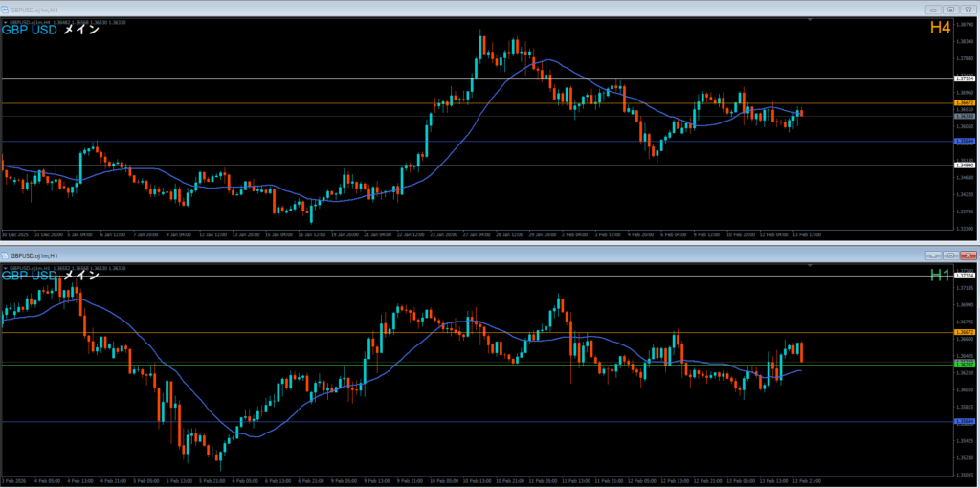
Task: Click the H1 chart window icon in title bar
Action: click(6, 256)
